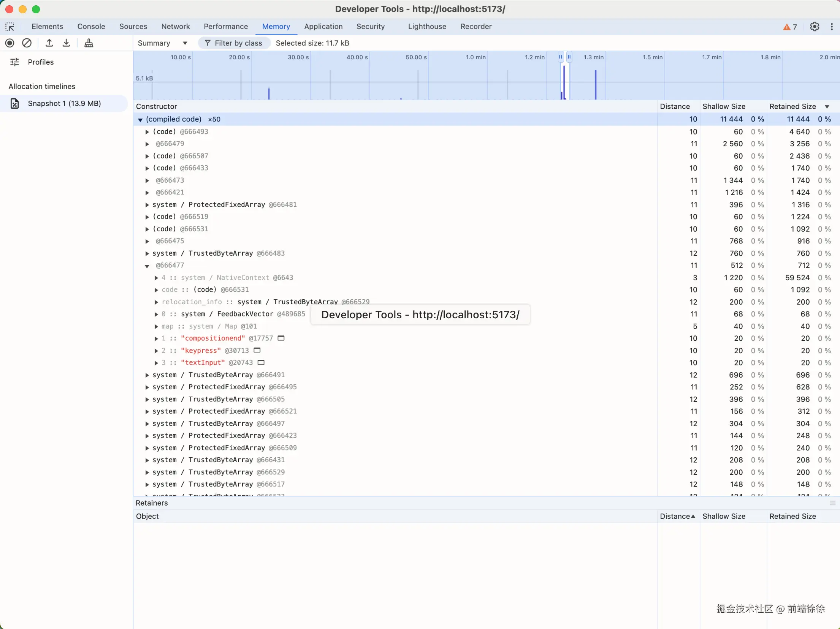Sort Retainers by Shallow Size column

coord(733,516)
